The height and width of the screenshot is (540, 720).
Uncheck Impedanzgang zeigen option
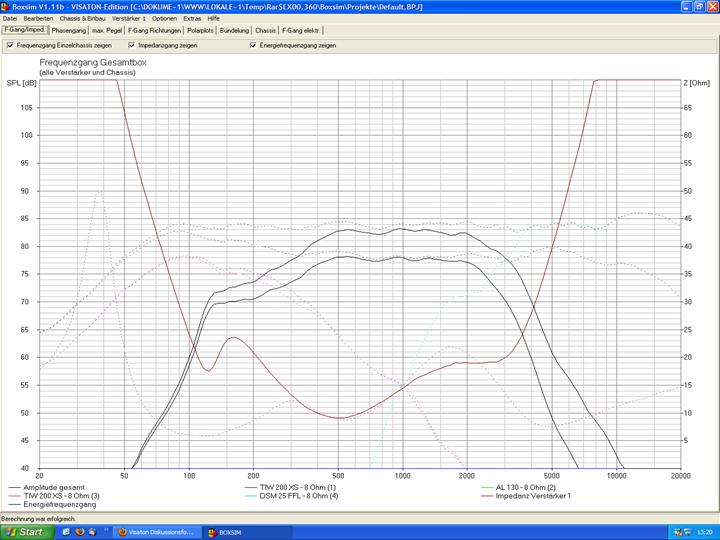(x=131, y=45)
